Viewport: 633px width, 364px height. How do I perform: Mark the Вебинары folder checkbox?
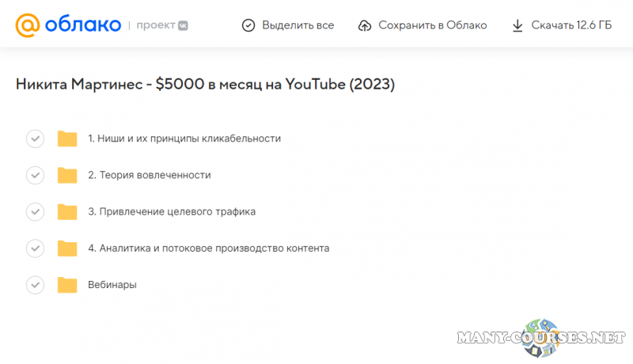[35, 285]
